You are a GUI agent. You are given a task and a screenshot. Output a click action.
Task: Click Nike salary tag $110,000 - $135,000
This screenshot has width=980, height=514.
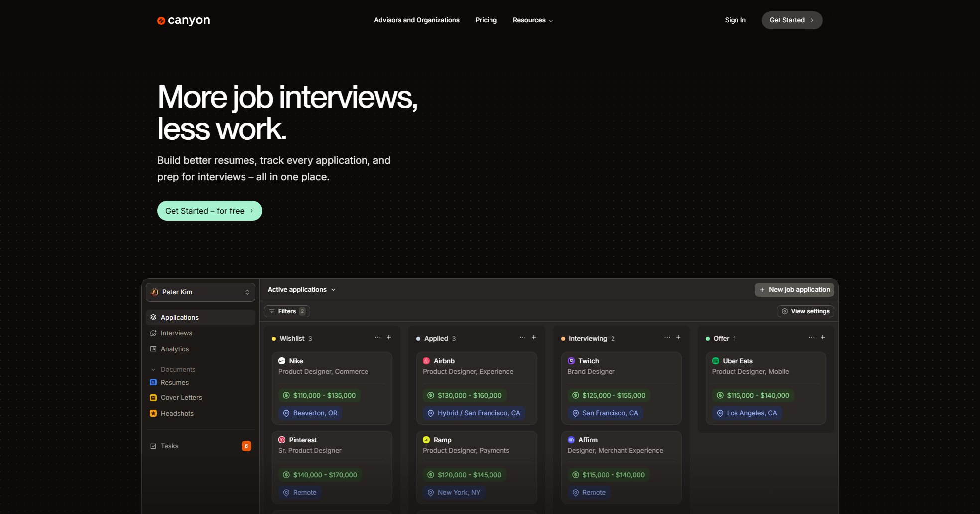319,395
